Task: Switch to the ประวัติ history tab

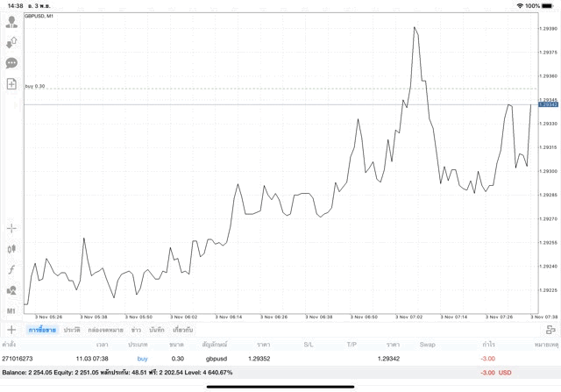Action: pos(72,330)
